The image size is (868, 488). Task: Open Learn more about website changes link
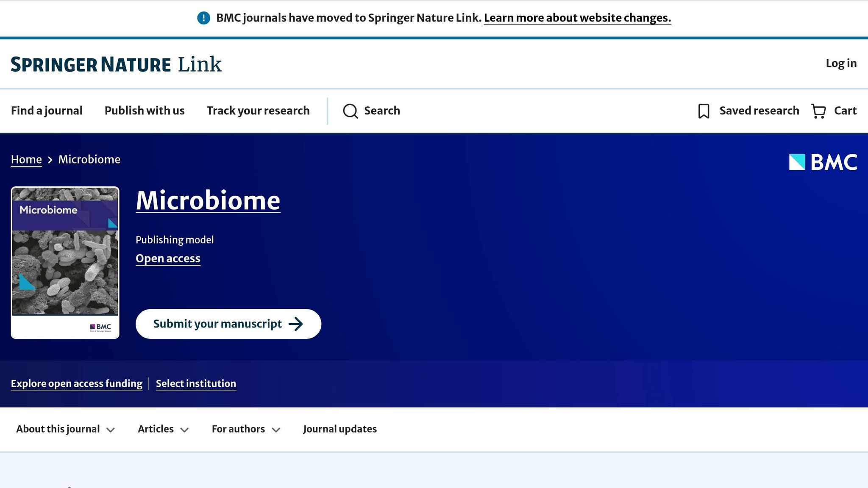point(577,18)
